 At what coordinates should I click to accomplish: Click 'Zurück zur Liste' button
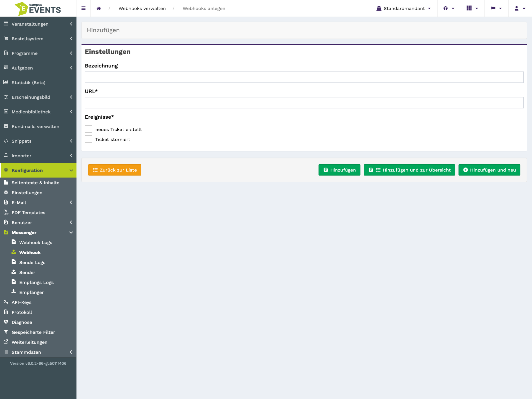click(x=115, y=170)
